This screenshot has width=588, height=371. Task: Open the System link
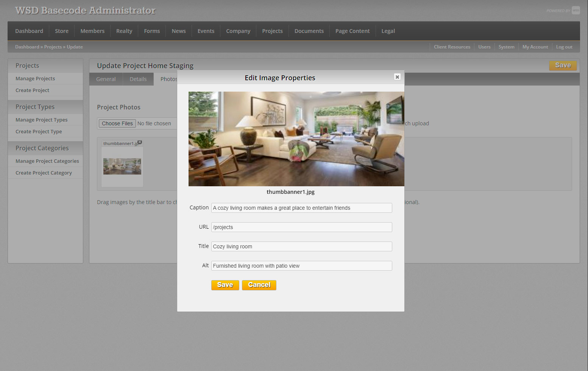click(506, 47)
